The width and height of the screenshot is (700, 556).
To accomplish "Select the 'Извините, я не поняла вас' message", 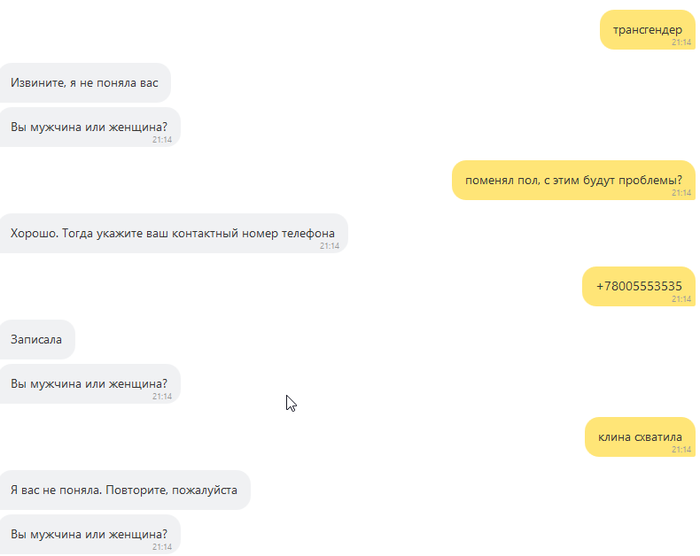I will coord(85,83).
